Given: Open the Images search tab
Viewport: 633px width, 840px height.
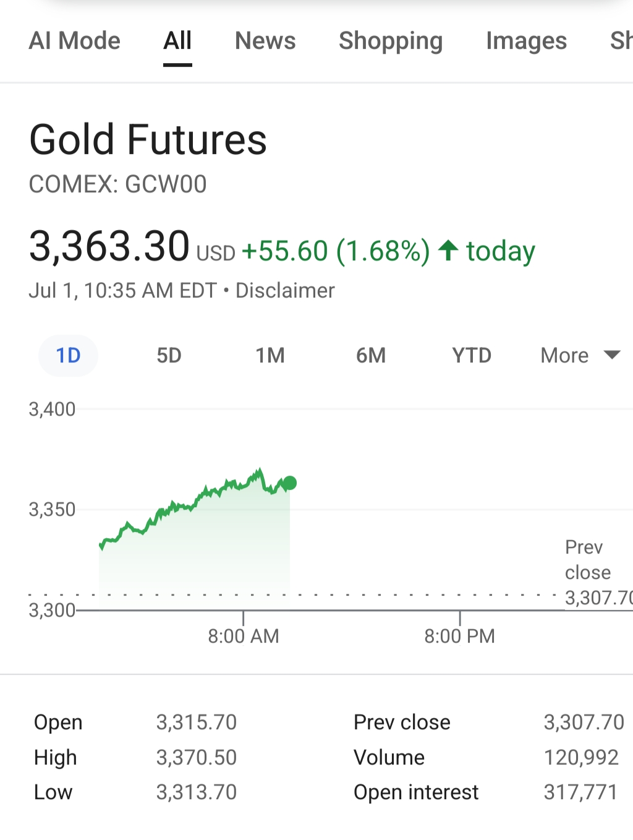Looking at the screenshot, I should point(526,41).
